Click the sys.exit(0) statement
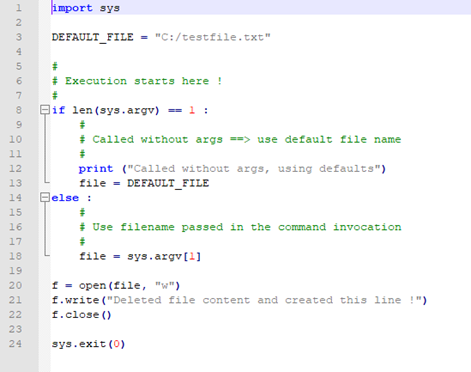The width and height of the screenshot is (471, 372). [88, 344]
